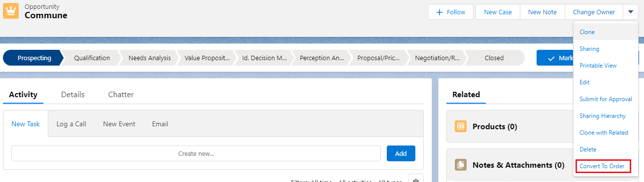Viewport: 644px width, 182px height.
Task: Click the Change Owner button
Action: click(x=594, y=12)
